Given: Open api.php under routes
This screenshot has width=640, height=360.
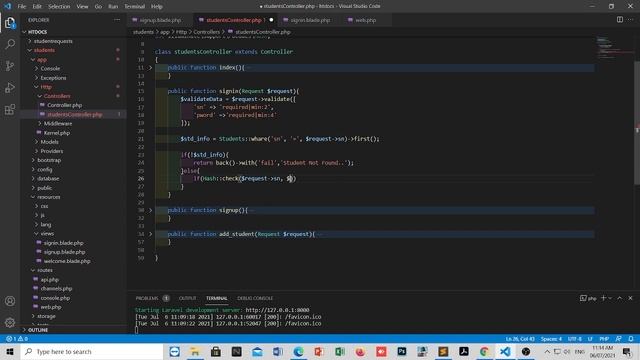Looking at the screenshot, I should (x=49, y=280).
